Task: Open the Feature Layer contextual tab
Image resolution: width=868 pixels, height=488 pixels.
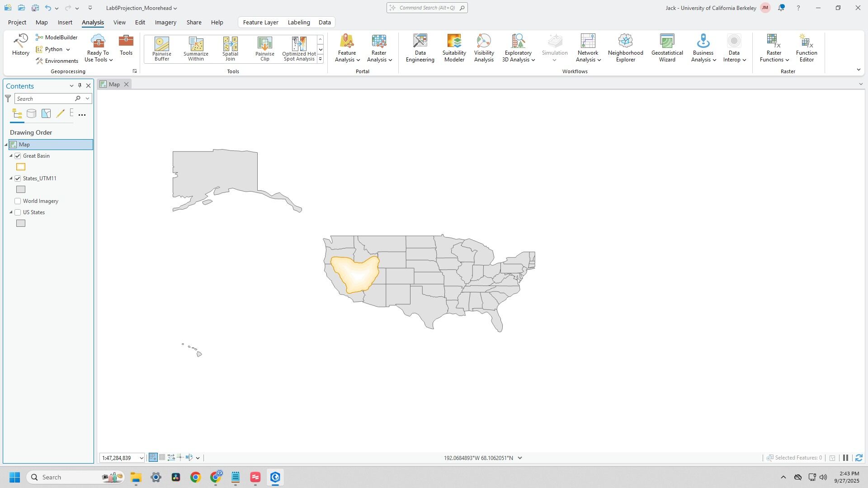Action: point(260,22)
